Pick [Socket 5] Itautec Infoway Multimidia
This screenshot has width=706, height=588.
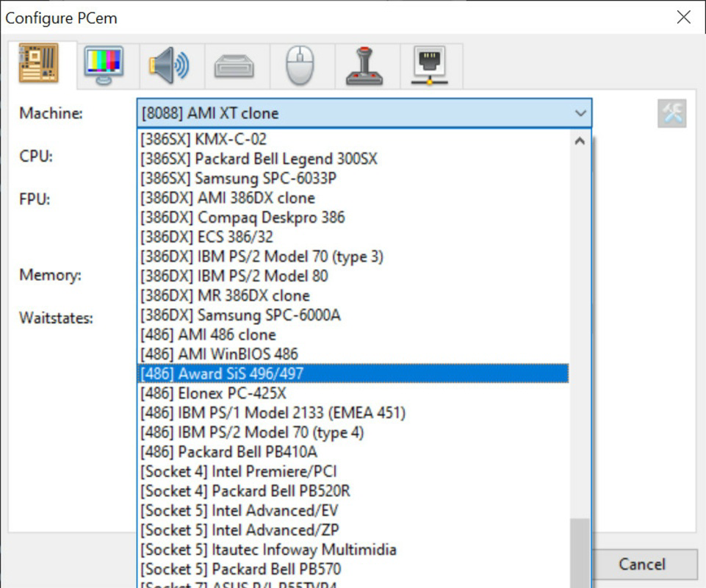(353, 549)
